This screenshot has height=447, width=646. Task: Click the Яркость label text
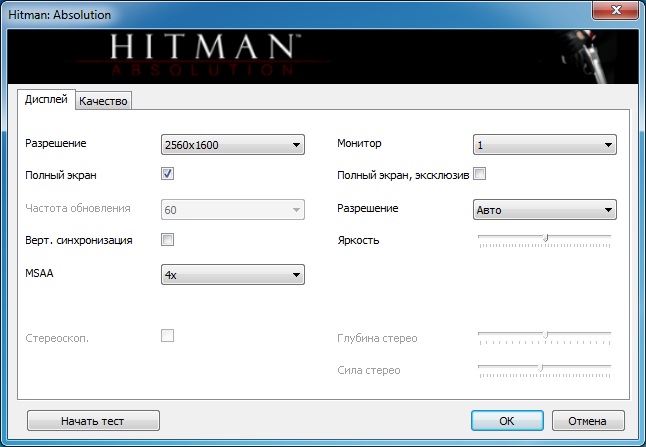tap(358, 240)
